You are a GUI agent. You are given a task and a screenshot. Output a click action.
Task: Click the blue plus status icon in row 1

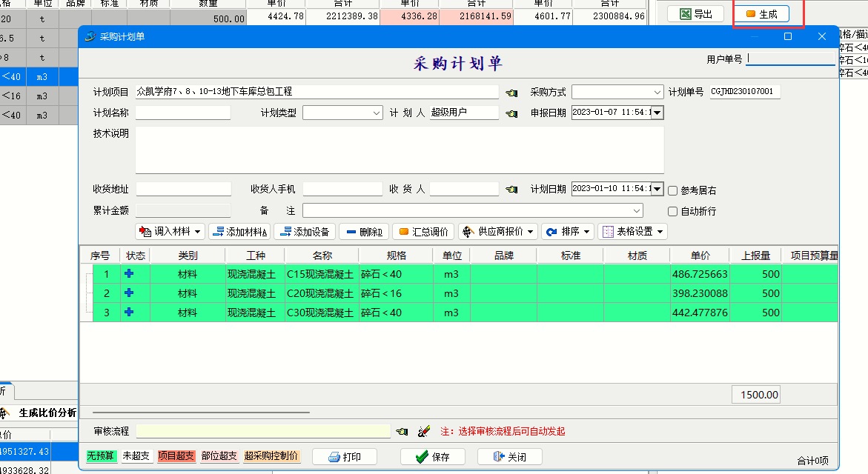129,274
